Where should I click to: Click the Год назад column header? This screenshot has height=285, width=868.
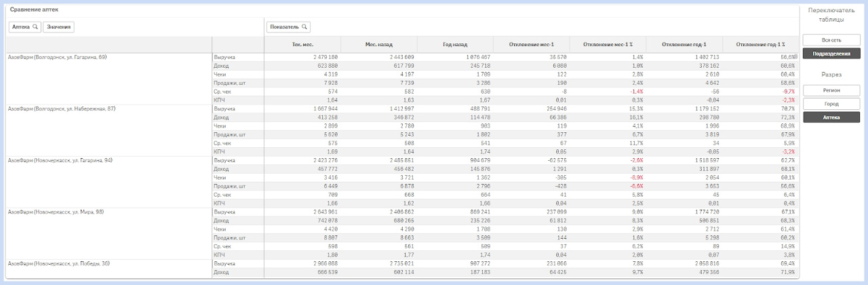[456, 44]
